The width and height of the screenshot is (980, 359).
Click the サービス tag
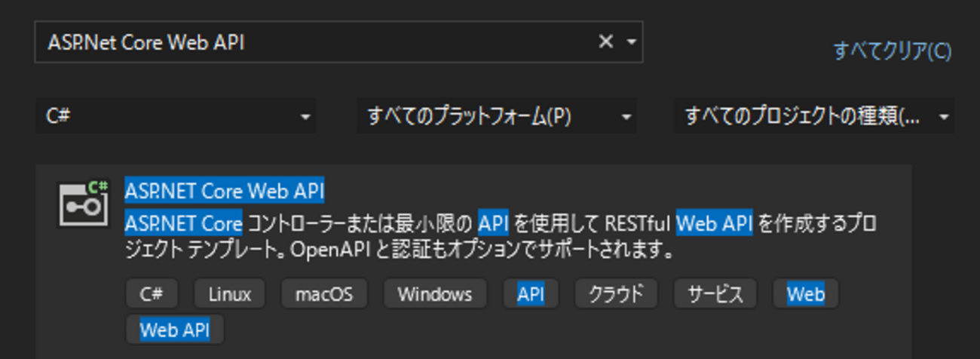click(x=715, y=293)
